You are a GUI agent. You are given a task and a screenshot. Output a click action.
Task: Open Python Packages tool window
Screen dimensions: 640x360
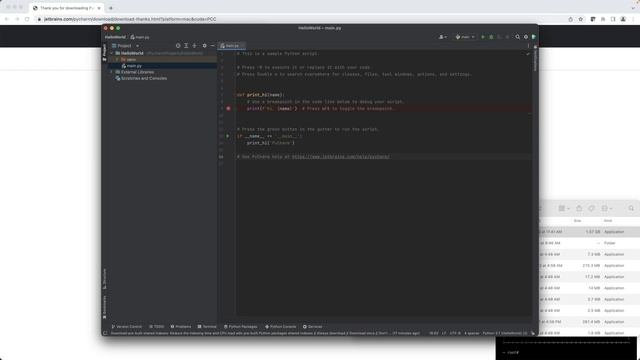(x=241, y=327)
